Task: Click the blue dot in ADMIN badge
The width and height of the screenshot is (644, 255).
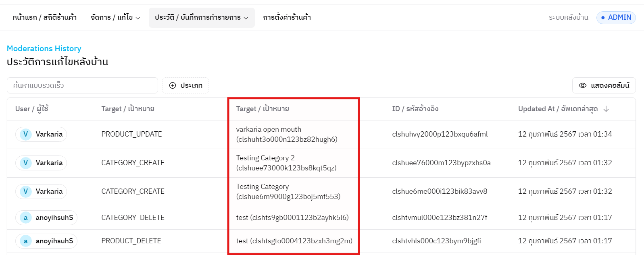Action: tap(603, 18)
